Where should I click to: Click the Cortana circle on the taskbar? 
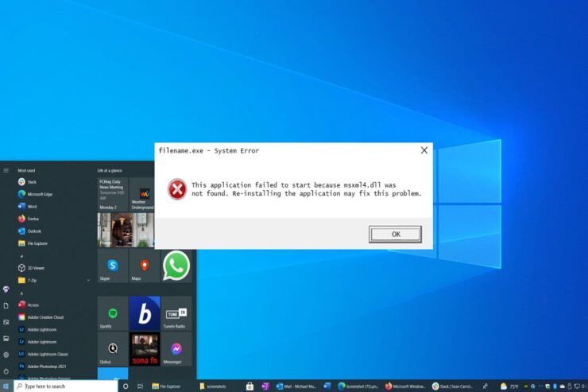[126, 386]
